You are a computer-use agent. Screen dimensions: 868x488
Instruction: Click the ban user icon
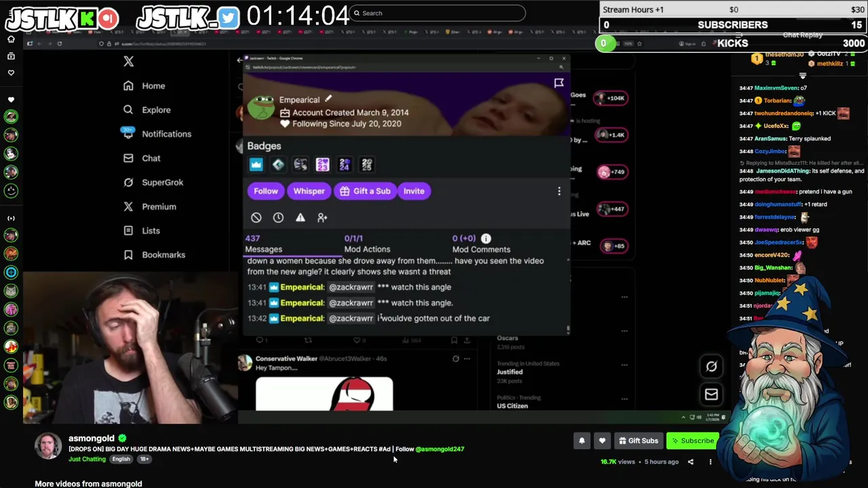[x=256, y=218]
